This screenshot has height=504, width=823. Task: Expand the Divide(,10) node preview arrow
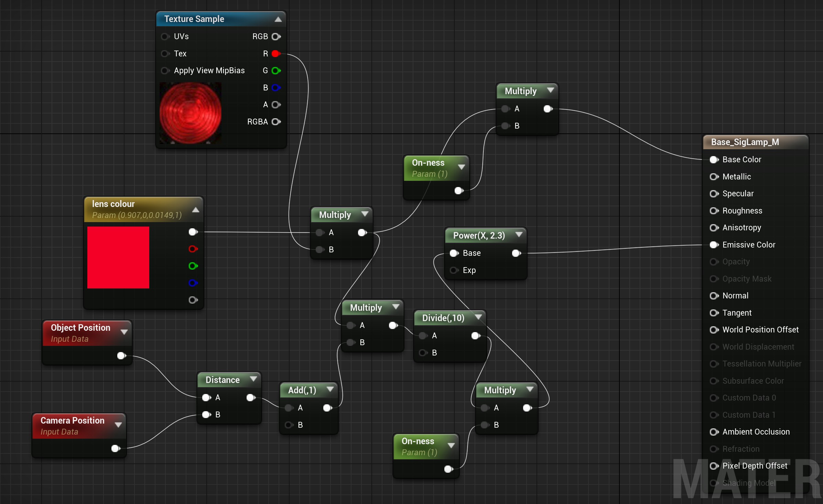click(x=478, y=317)
